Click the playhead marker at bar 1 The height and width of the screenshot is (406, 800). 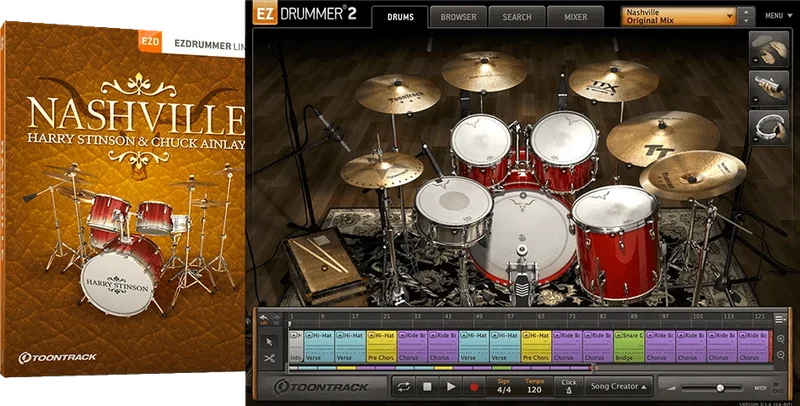[289, 323]
